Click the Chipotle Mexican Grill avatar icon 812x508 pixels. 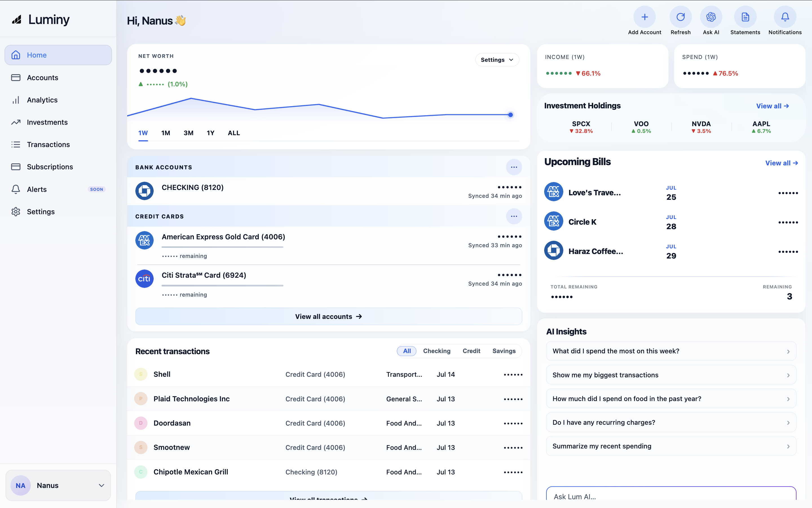coord(141,472)
